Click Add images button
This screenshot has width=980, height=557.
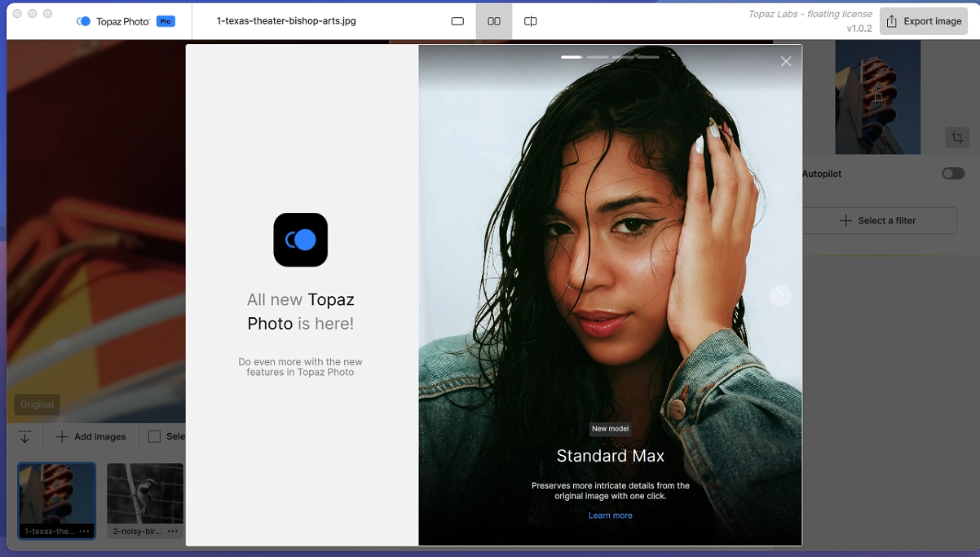(91, 436)
